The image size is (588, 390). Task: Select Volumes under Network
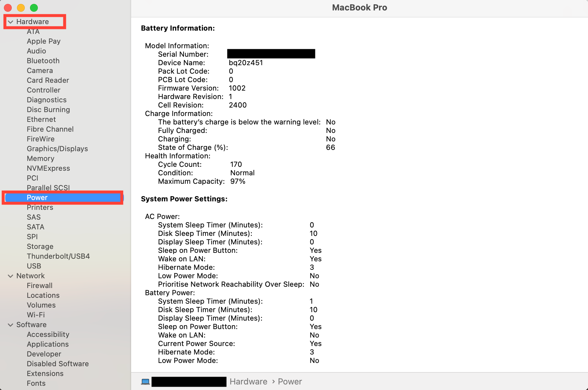tap(41, 305)
